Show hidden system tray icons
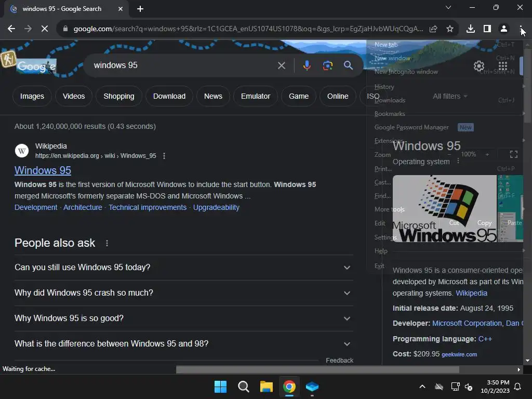532x399 pixels. 422,387
